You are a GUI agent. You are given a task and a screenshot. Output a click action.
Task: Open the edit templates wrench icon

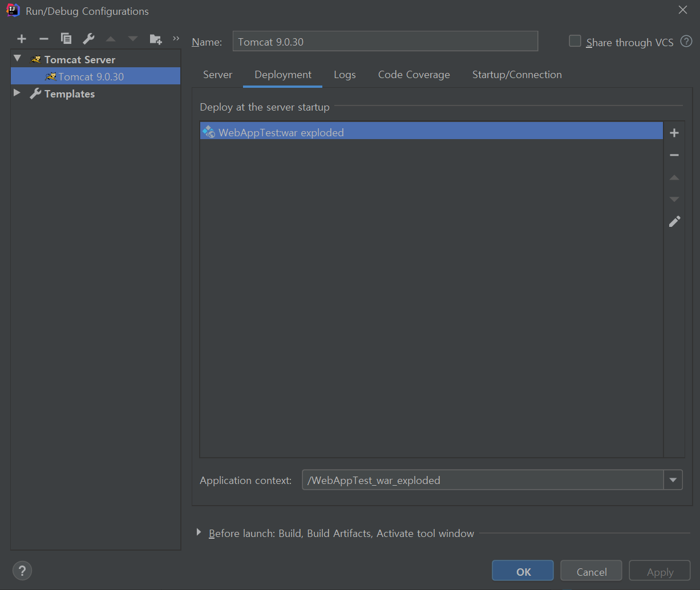(x=88, y=39)
